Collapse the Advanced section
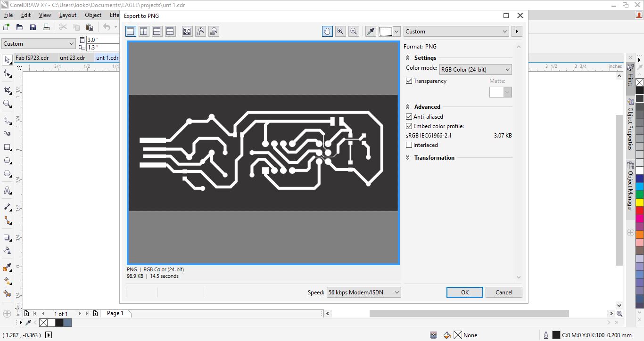Screen dimensions: 644x341 [x=408, y=107]
